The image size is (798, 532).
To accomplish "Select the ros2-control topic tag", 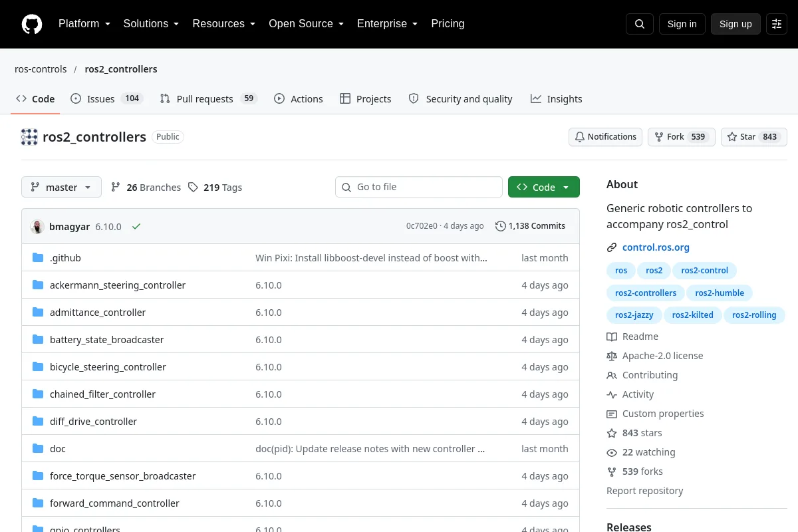I will pyautogui.click(x=705, y=271).
